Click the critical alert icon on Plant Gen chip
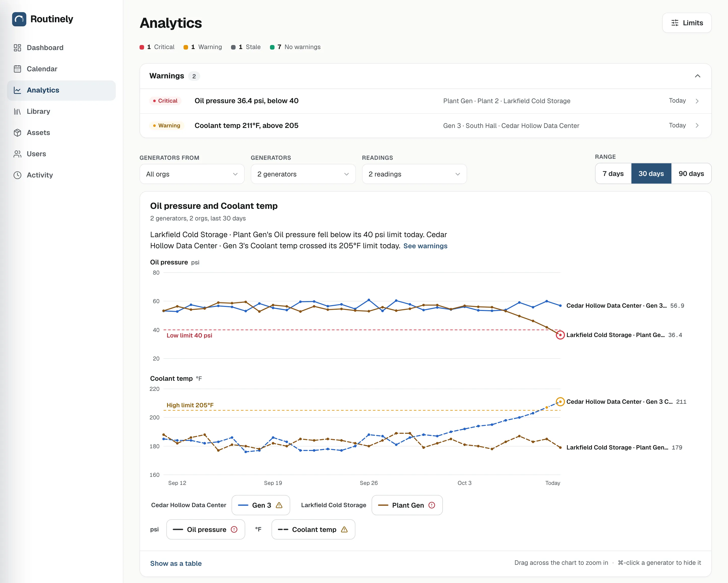The width and height of the screenshot is (728, 583). (431, 505)
